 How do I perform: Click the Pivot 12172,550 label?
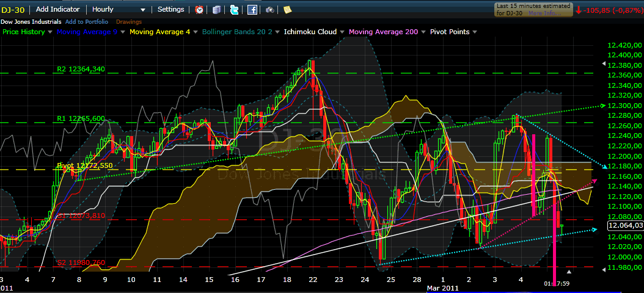click(84, 165)
